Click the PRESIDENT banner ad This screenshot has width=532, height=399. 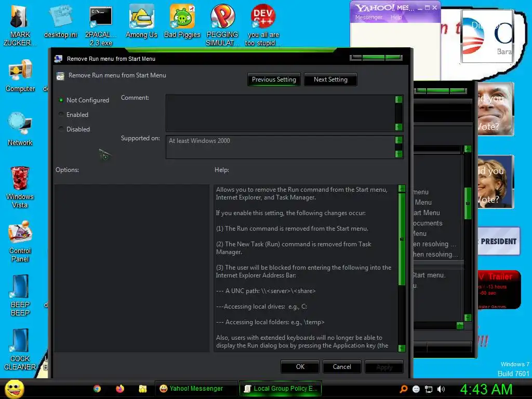(498, 241)
